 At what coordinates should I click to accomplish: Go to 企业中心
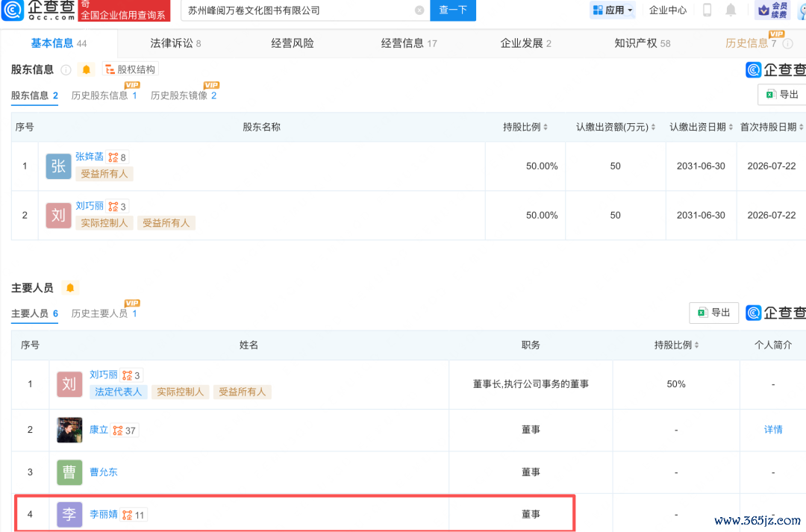coord(668,10)
